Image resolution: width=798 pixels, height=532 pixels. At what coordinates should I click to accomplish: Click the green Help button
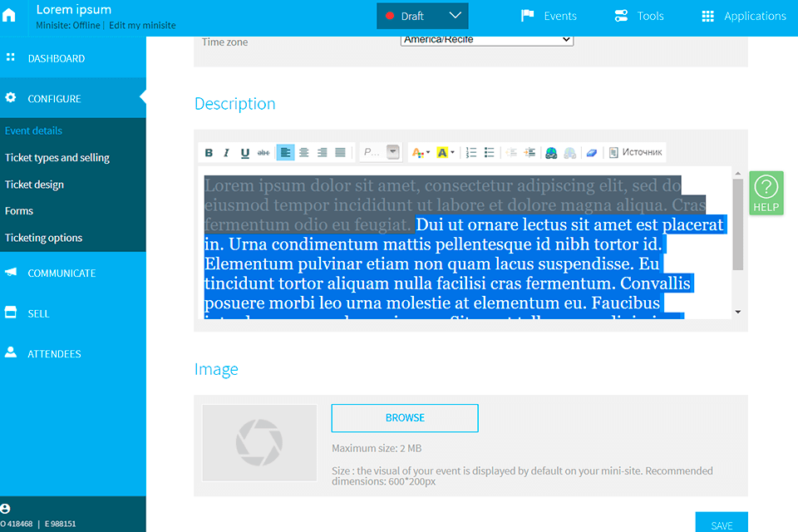click(766, 193)
